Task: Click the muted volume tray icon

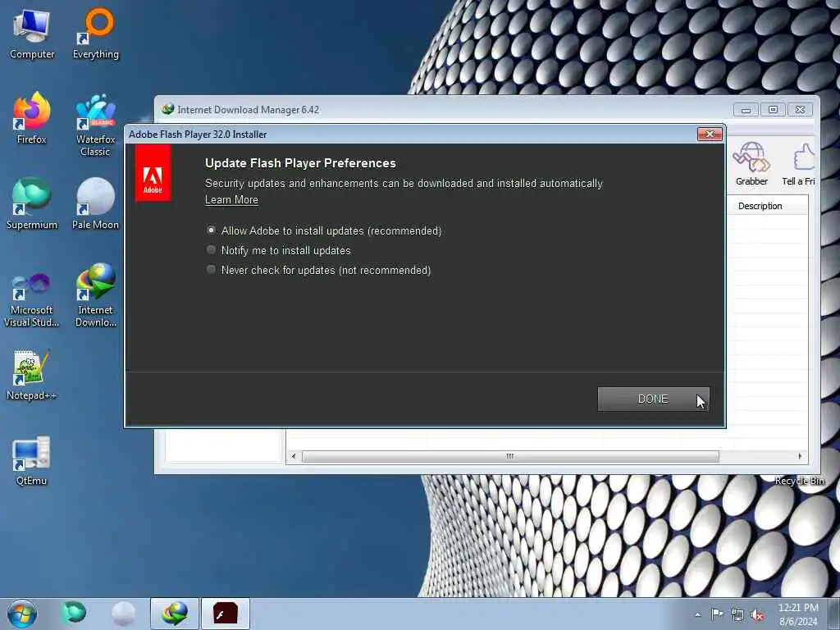Action: [x=757, y=615]
